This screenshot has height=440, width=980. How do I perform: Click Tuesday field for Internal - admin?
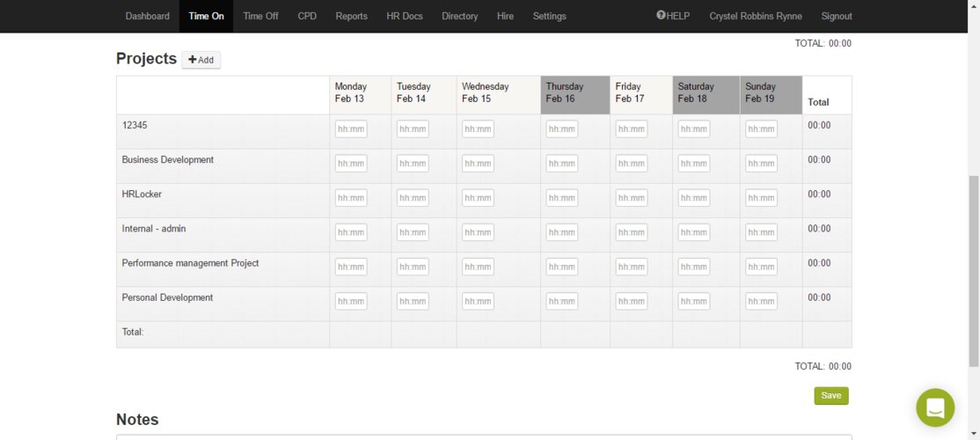click(413, 232)
